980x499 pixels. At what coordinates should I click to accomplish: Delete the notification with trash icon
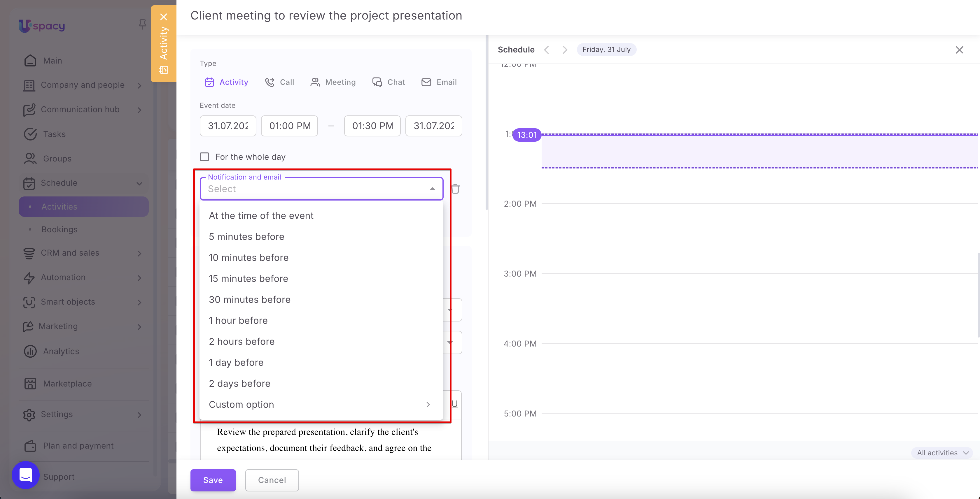pyautogui.click(x=455, y=189)
